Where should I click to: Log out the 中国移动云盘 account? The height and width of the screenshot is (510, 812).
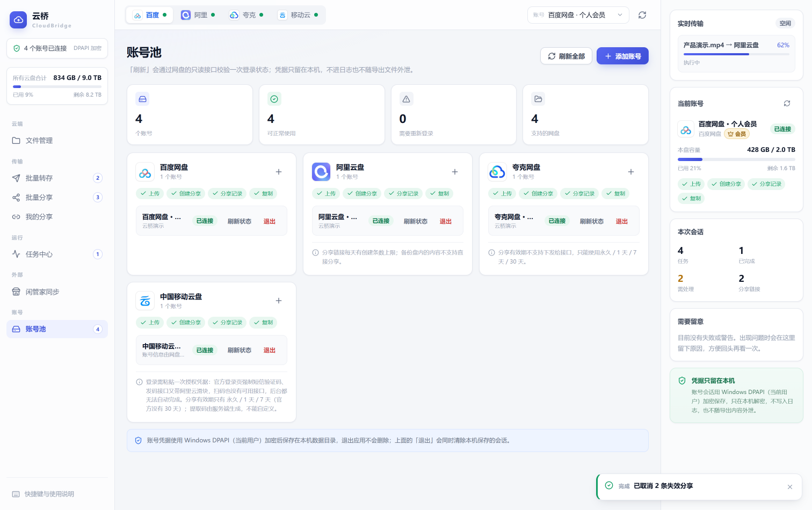pyautogui.click(x=270, y=350)
